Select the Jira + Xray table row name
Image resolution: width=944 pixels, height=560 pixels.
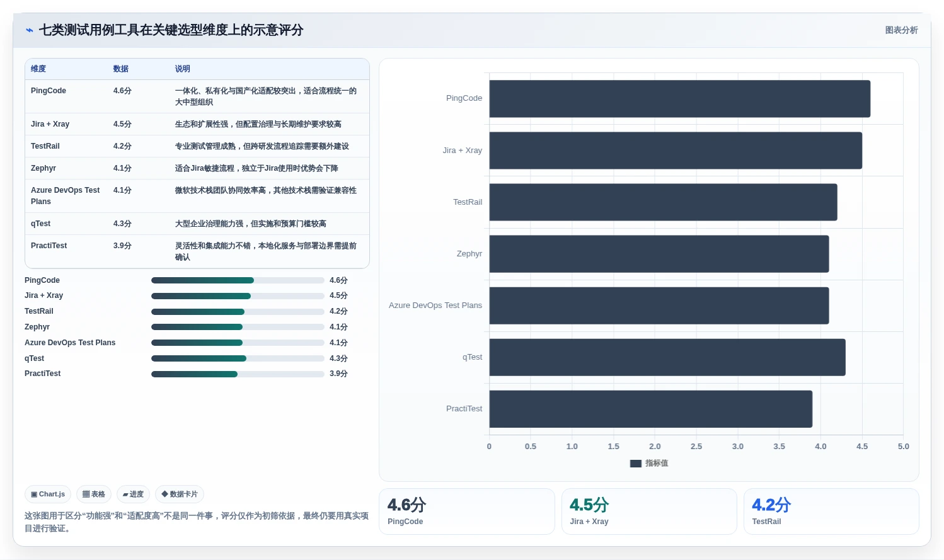(50, 124)
